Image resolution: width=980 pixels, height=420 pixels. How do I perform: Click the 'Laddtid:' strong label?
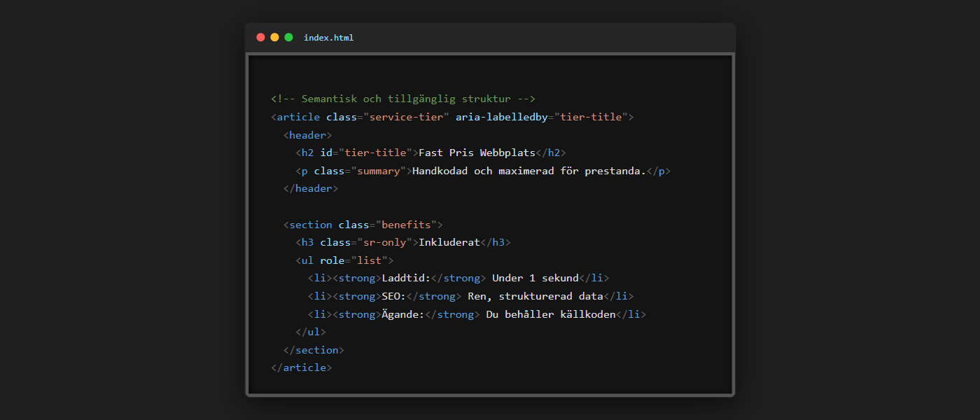click(x=406, y=278)
